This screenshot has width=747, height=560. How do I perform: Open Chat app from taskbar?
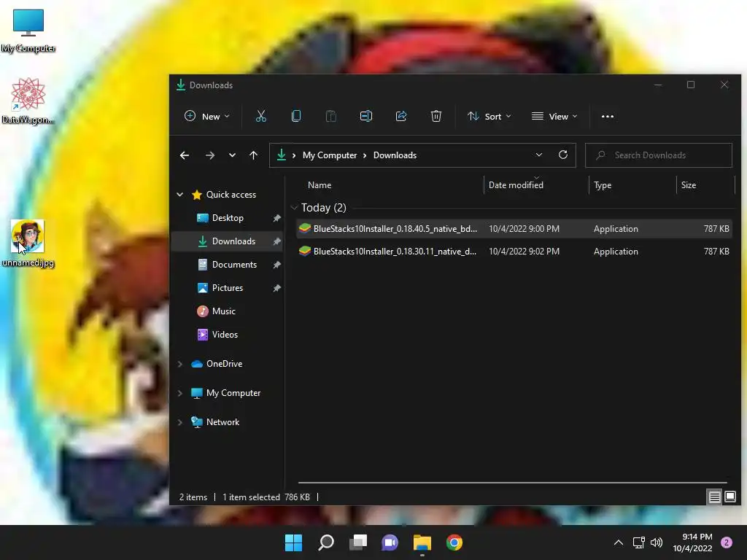tap(390, 542)
